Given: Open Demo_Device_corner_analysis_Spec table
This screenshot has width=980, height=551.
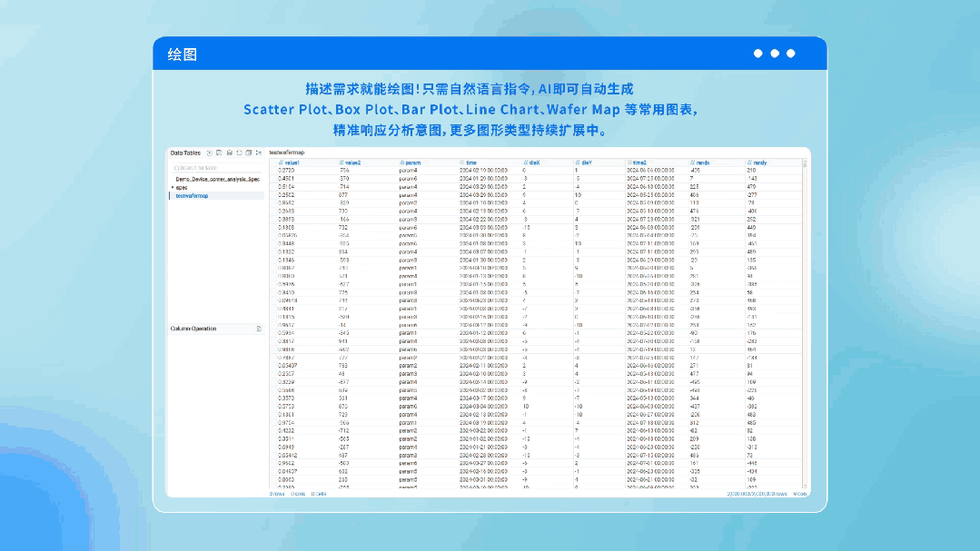Looking at the screenshot, I should [217, 180].
